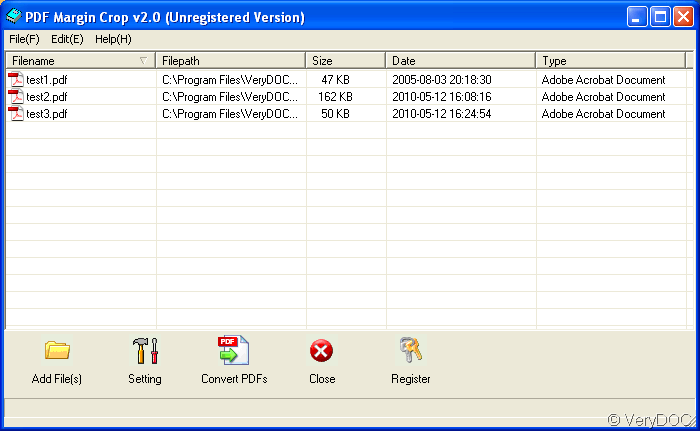Screen dimensions: 700x431
Task: Click the filepath cell of test2.pdf
Action: 230,97
